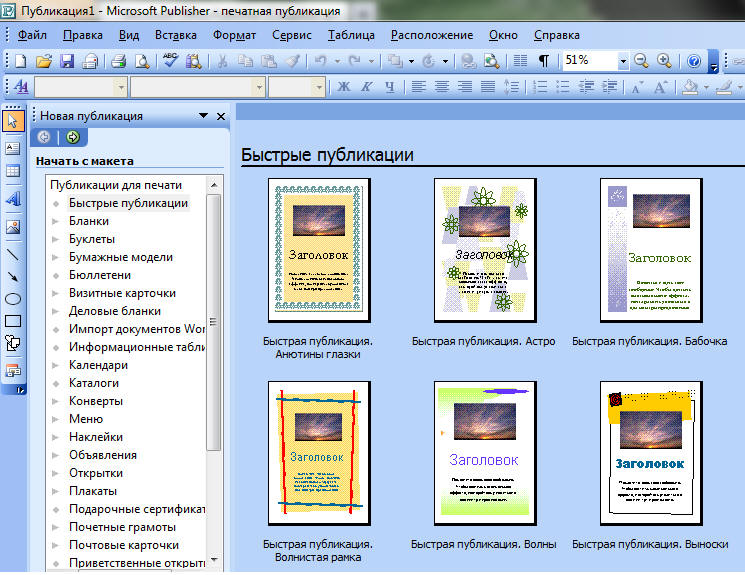Viewport: 745px width, 575px height.
Task: Close the Новая публикация task pane
Action: [x=221, y=116]
